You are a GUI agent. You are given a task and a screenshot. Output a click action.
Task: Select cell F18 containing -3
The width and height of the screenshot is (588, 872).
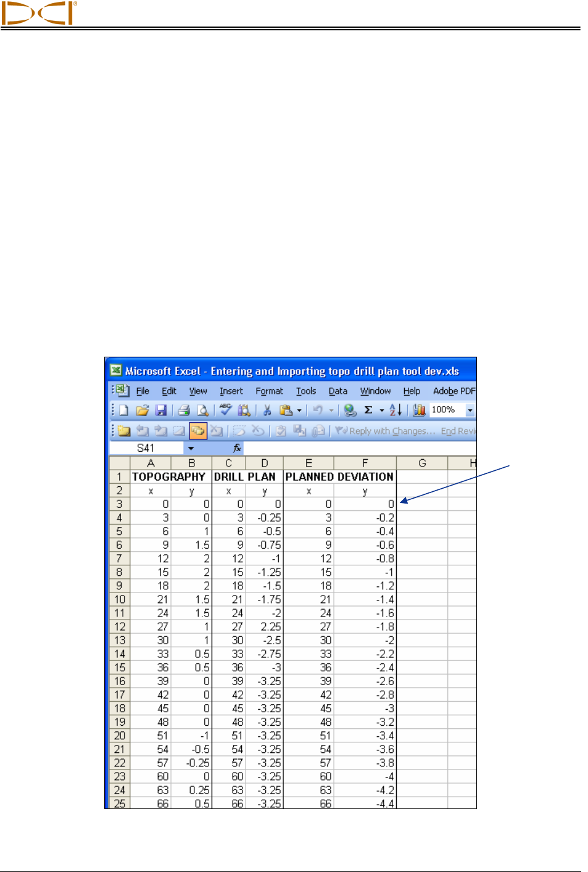coord(365,708)
